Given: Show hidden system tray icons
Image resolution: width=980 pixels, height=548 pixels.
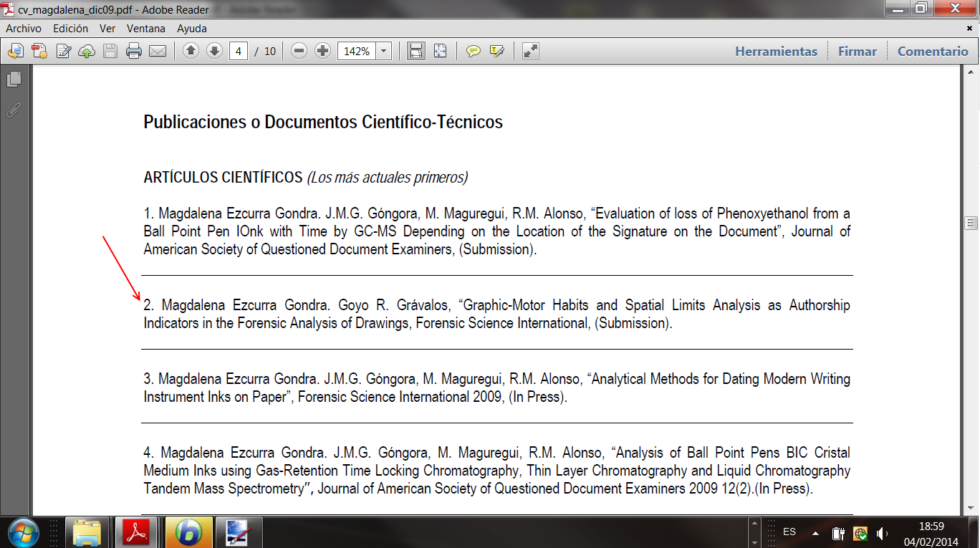Looking at the screenshot, I should coord(815,533).
